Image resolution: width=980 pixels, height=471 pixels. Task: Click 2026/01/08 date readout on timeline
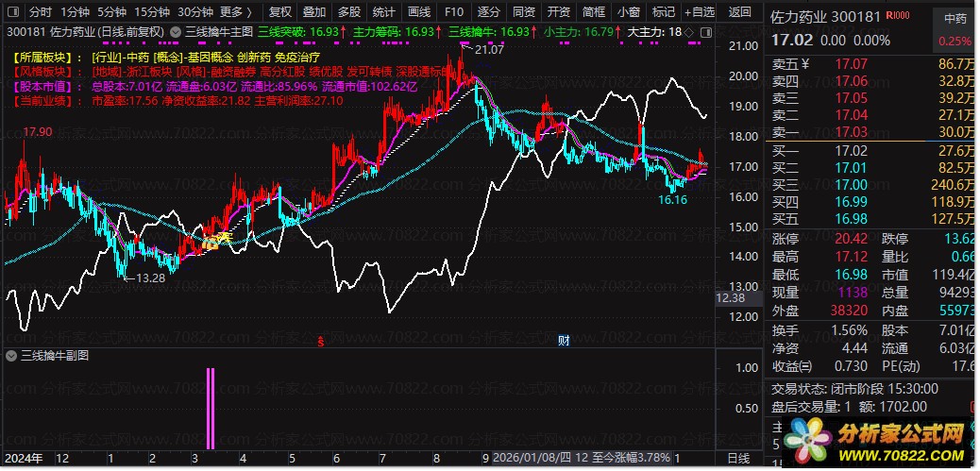[x=531, y=459]
